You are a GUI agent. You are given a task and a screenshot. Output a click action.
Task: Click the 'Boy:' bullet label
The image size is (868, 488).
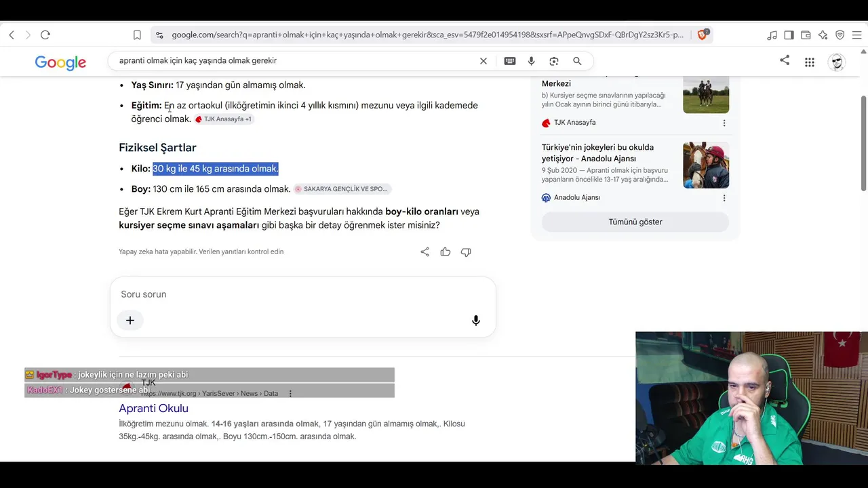141,189
